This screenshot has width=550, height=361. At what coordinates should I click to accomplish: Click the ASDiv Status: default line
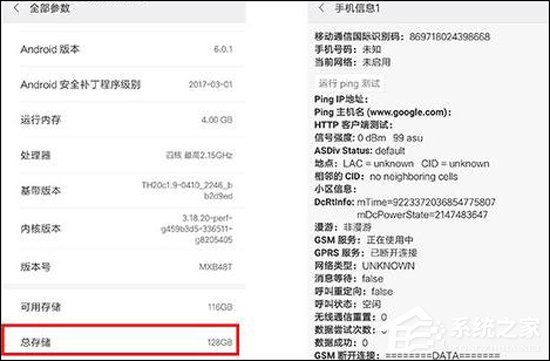(x=360, y=151)
